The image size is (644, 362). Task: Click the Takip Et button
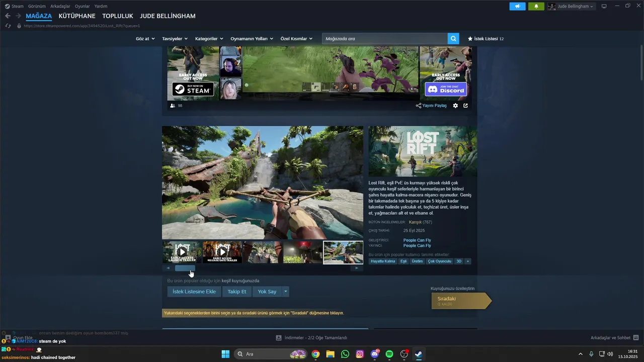(236, 292)
